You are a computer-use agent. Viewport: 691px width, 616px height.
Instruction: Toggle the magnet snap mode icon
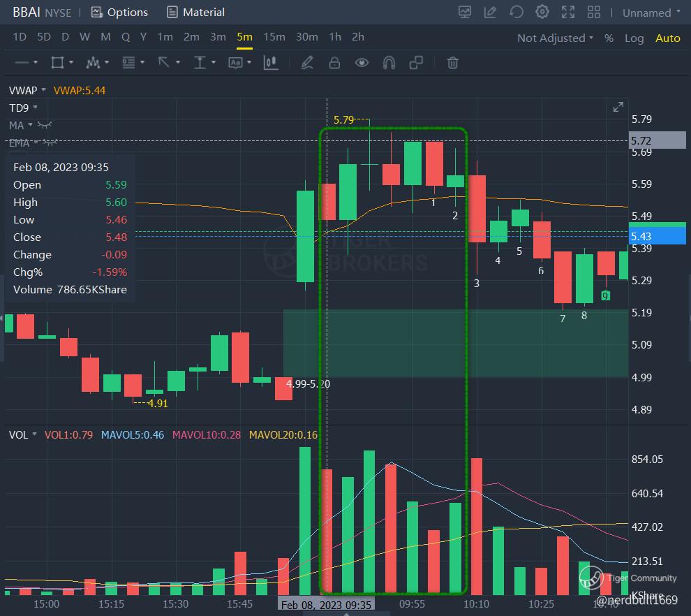click(x=389, y=63)
